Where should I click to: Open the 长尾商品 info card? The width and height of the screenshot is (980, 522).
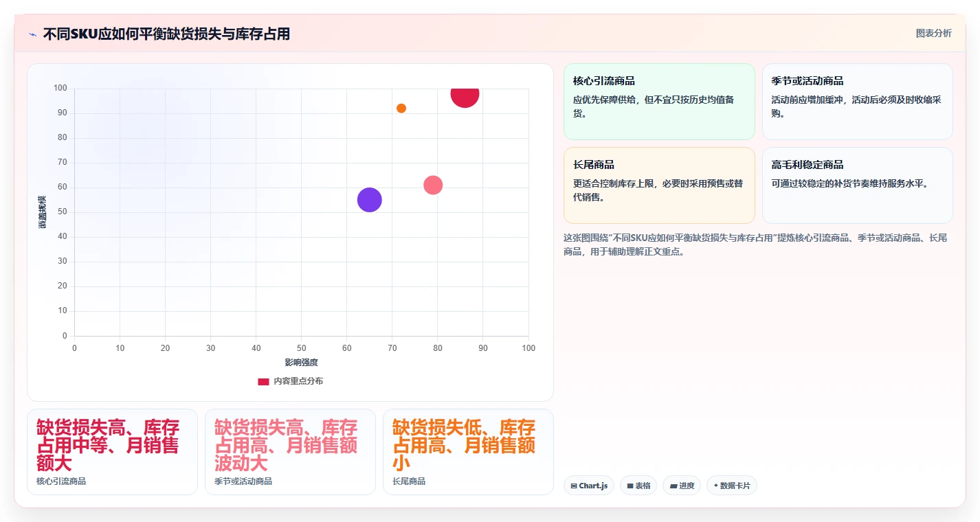tap(659, 185)
